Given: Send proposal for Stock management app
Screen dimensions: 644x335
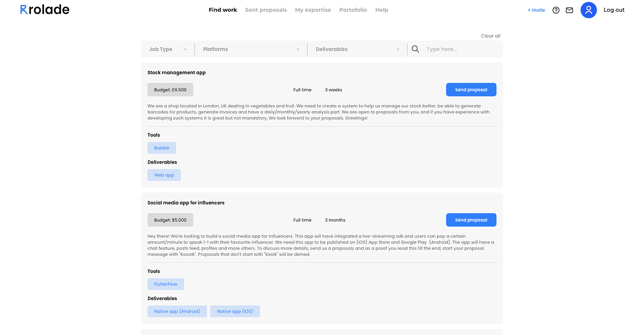Looking at the screenshot, I should point(471,89).
